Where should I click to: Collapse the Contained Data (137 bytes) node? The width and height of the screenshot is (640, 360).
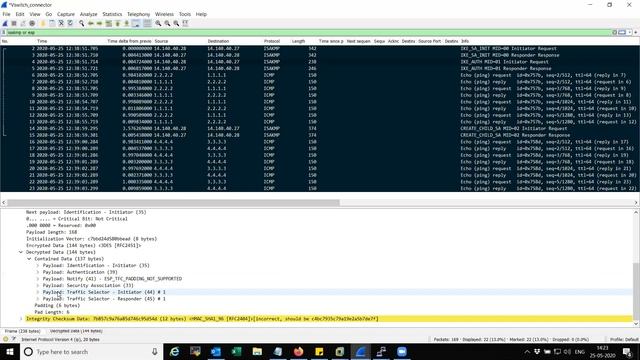pos(29,259)
